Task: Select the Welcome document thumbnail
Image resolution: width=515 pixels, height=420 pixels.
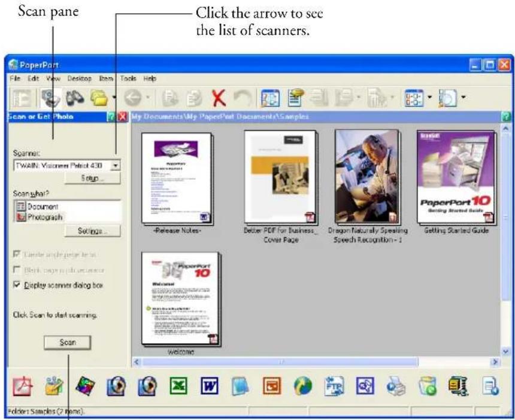Action: (x=181, y=299)
